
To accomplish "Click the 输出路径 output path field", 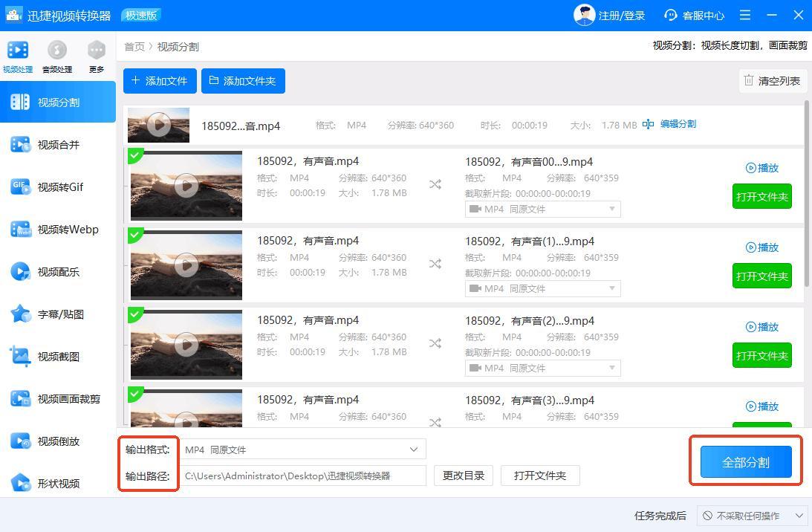I will click(x=305, y=476).
